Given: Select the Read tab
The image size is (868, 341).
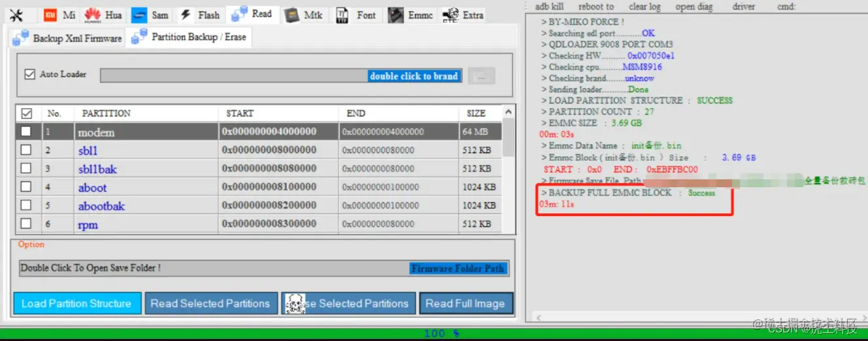Looking at the screenshot, I should [252, 14].
